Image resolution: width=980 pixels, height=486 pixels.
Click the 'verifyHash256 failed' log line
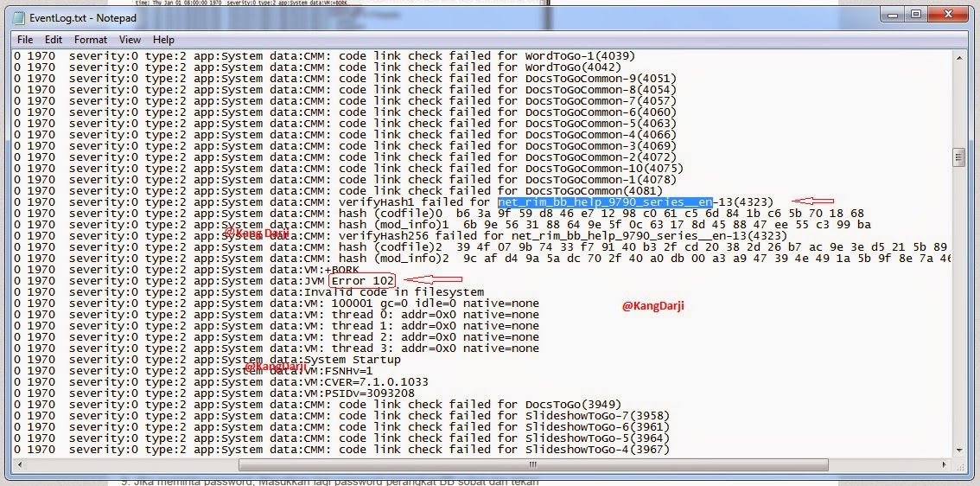401,236
